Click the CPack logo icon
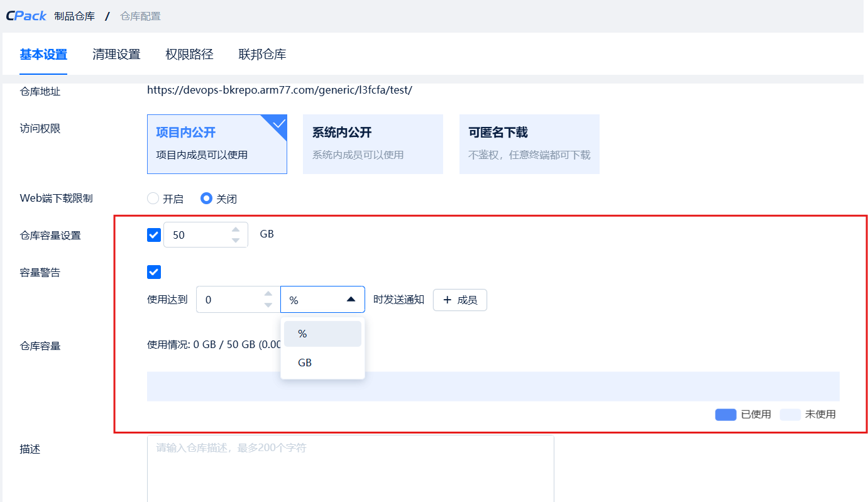Viewport: 868px width, 502px height. [26, 16]
